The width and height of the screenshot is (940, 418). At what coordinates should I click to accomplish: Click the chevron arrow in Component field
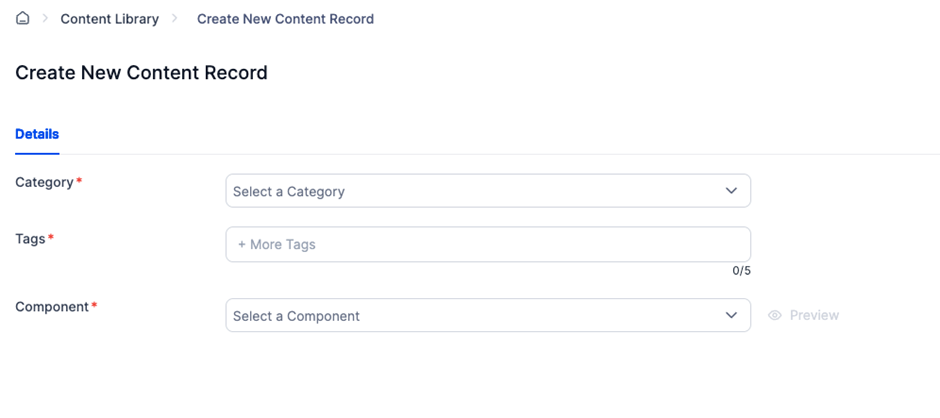(731, 315)
